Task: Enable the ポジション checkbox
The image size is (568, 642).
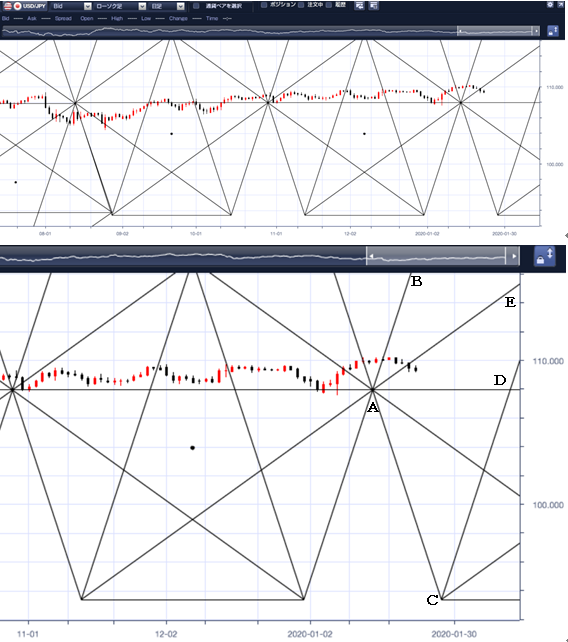Action: click(x=264, y=5)
